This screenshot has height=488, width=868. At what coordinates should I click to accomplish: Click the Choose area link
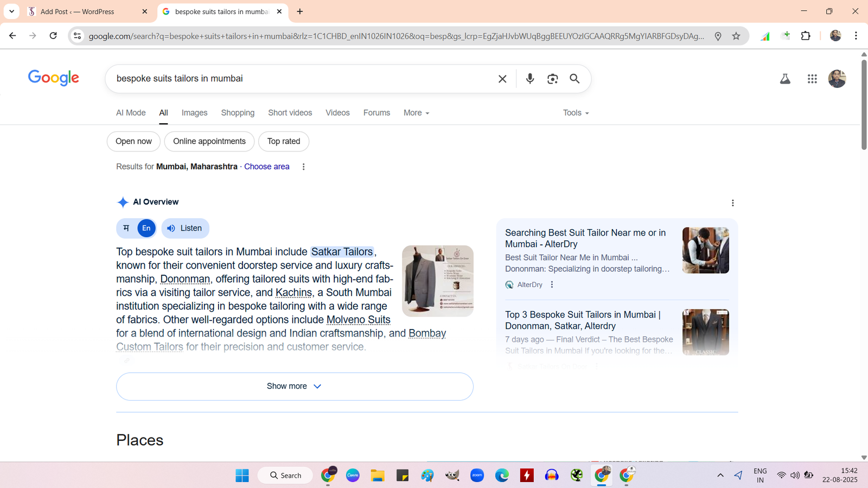coord(266,167)
